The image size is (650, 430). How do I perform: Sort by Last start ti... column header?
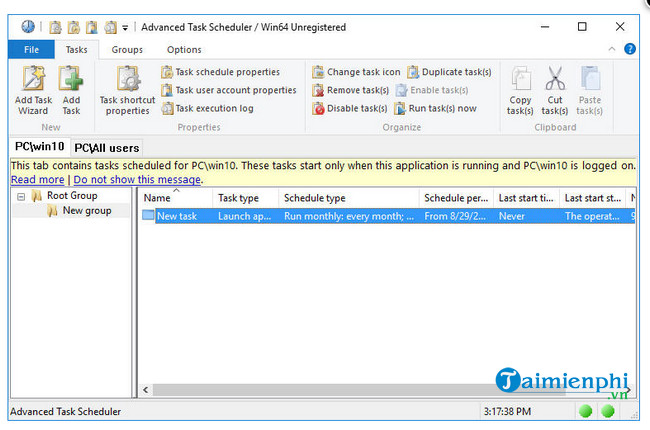(526, 198)
